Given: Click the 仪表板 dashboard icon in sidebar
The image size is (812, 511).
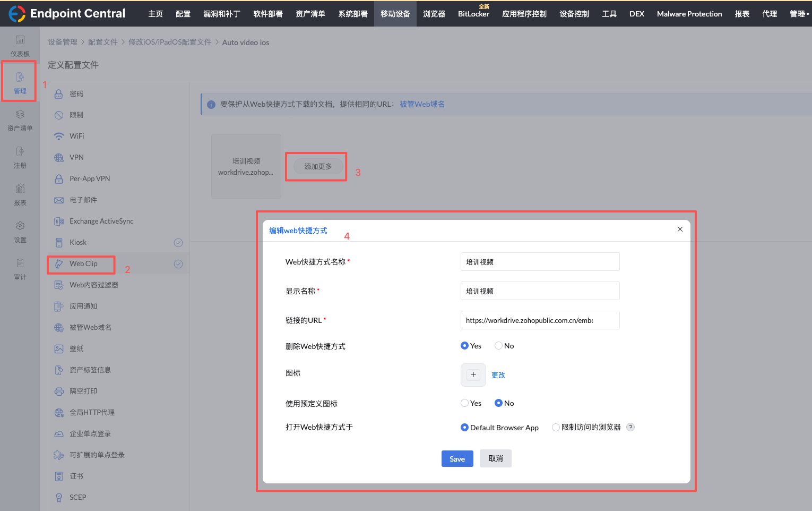Looking at the screenshot, I should pos(20,40).
